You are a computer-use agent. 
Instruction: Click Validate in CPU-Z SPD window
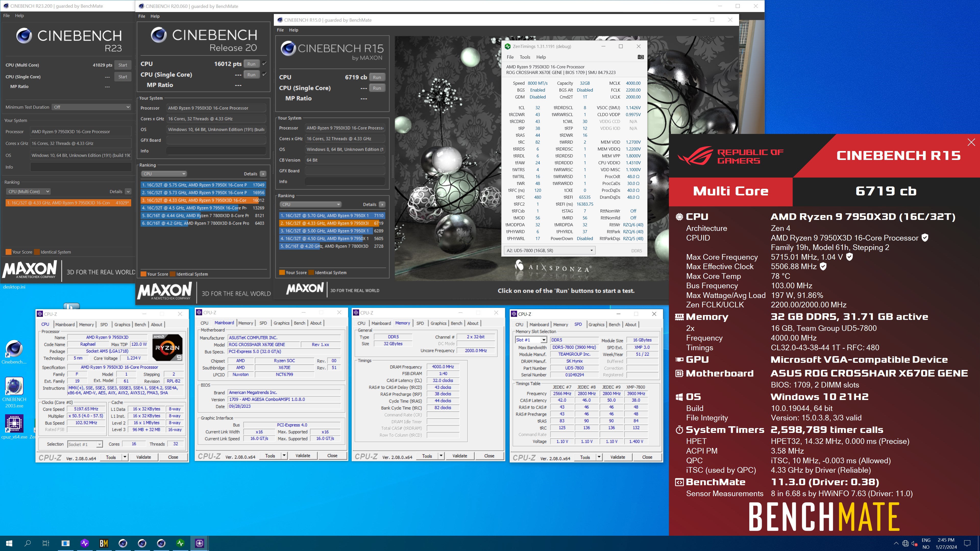pos(617,457)
